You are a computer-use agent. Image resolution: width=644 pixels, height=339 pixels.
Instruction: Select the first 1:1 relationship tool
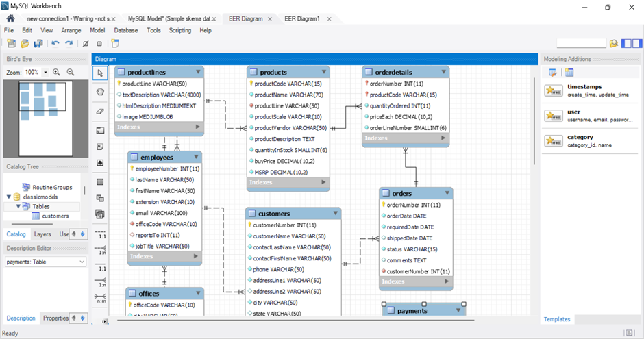101,234
